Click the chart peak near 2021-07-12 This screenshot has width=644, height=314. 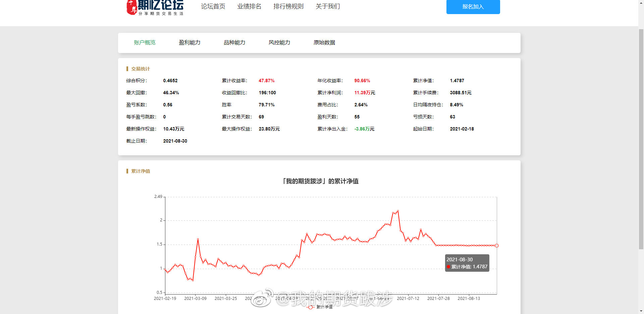[398, 211]
